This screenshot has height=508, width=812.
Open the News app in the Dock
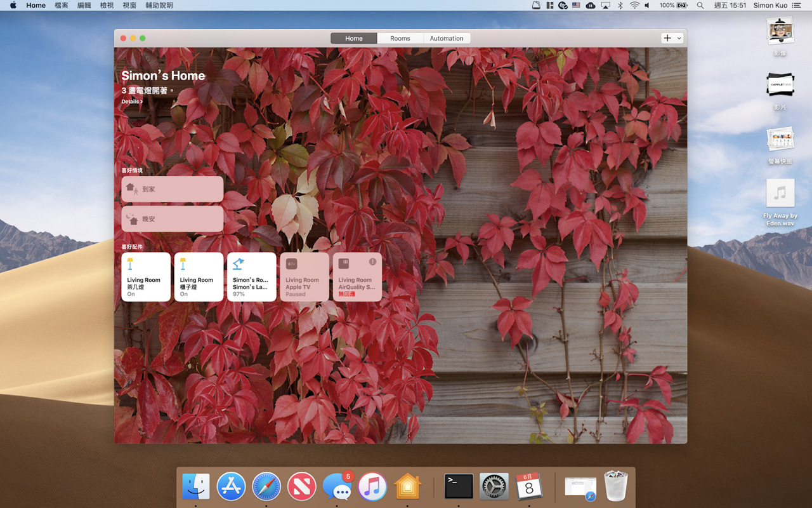pos(301,486)
